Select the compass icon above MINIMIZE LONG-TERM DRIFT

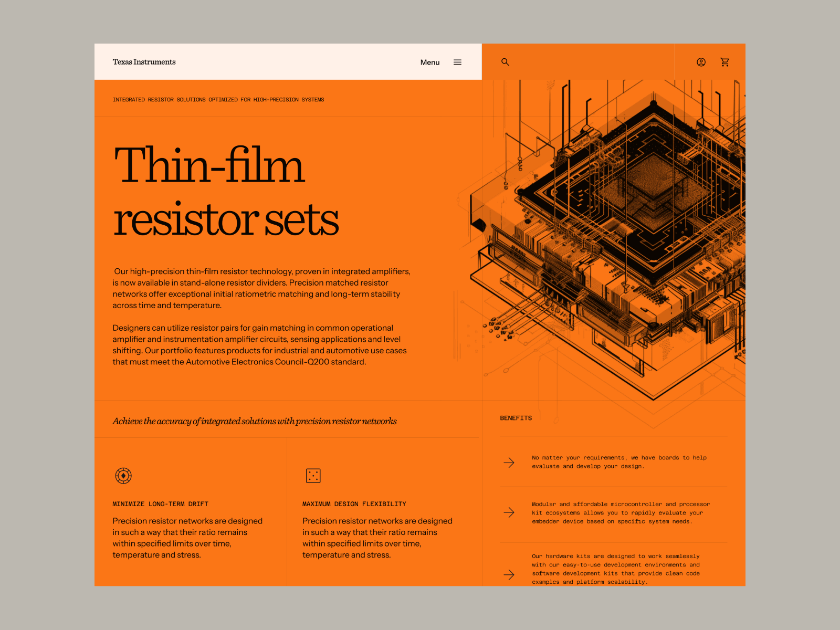click(x=123, y=476)
